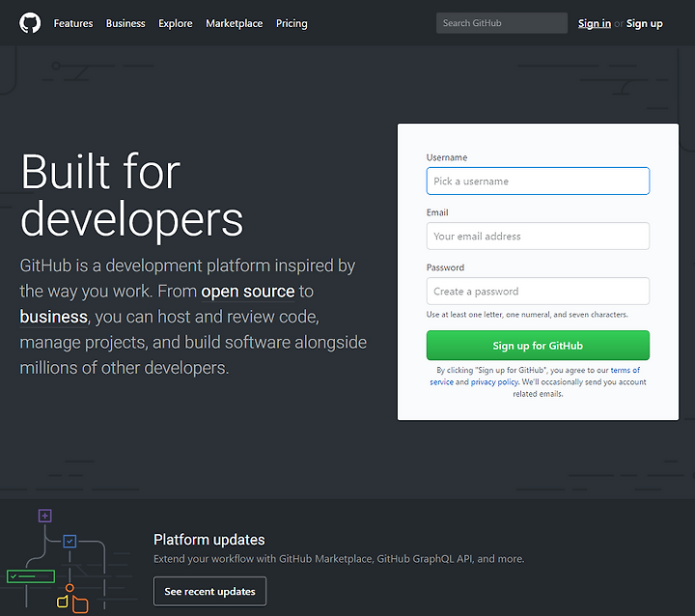This screenshot has width=695, height=616.
Task: Open Marketplace from the top navigation
Action: pos(234,23)
